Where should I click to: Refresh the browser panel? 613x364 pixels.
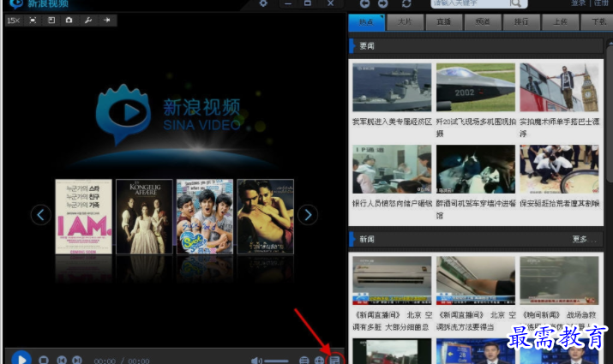pos(406,3)
